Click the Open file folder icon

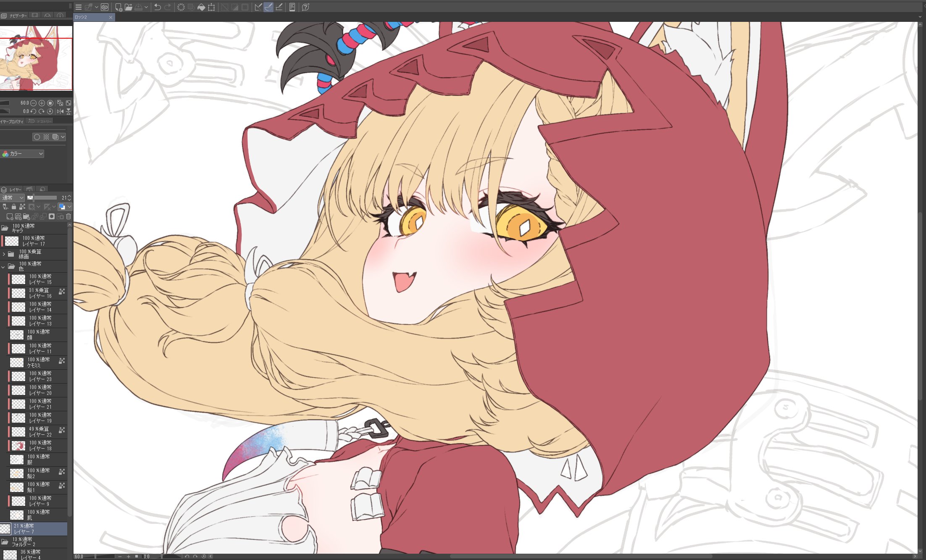point(129,7)
